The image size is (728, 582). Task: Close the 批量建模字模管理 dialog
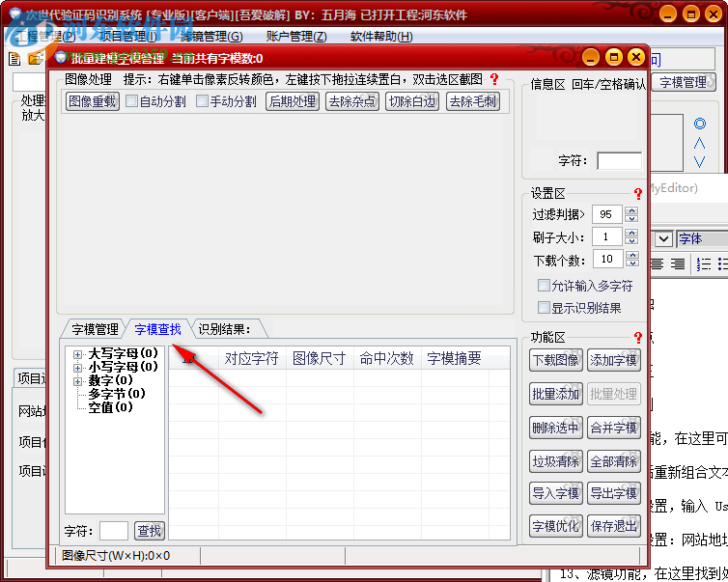(636, 58)
